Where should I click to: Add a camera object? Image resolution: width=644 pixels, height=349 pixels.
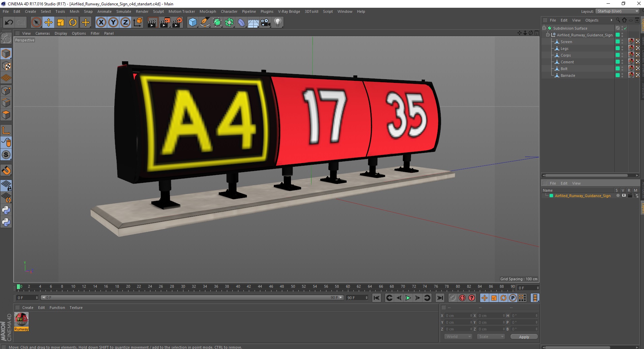pos(266,23)
